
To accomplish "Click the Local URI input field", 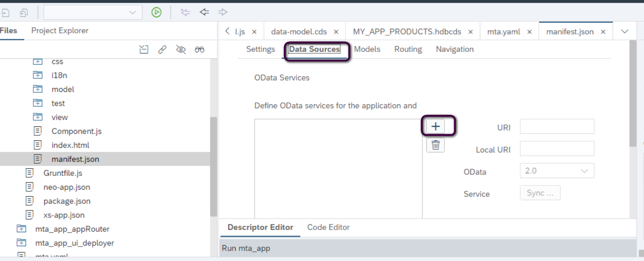I will pos(557,149).
